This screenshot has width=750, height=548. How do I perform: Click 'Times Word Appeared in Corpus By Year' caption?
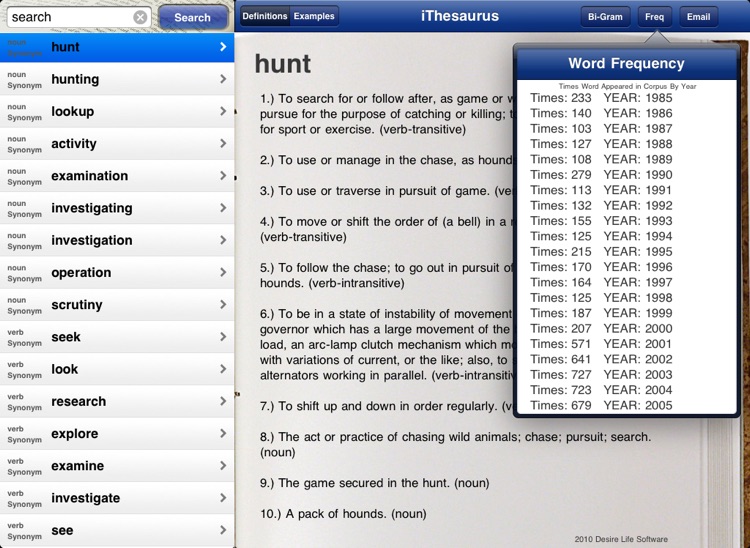coord(627,87)
